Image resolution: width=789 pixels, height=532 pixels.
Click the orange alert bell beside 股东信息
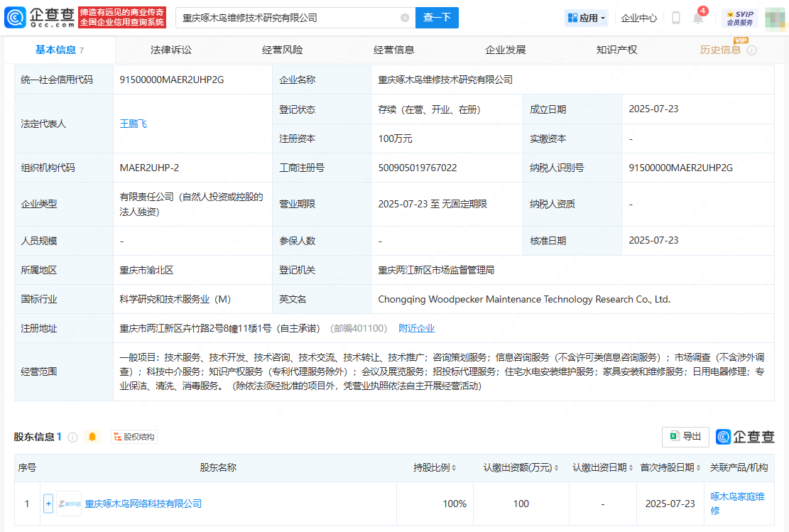(92, 437)
